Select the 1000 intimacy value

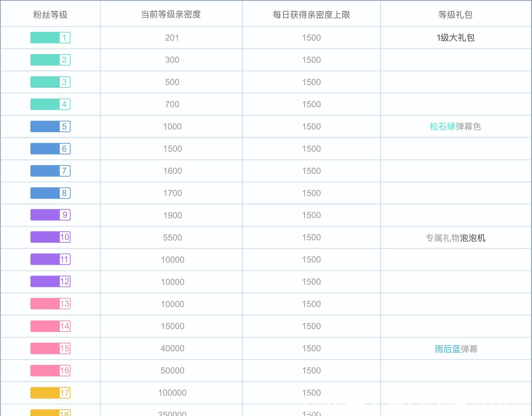pos(172,126)
